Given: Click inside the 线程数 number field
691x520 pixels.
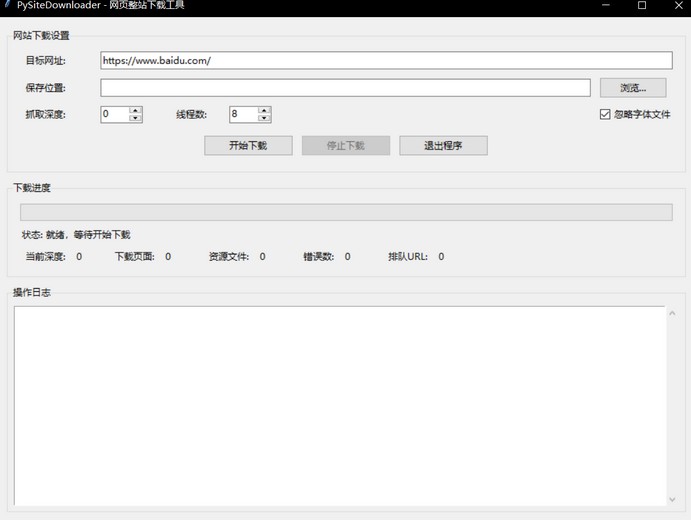Looking at the screenshot, I should [x=242, y=114].
